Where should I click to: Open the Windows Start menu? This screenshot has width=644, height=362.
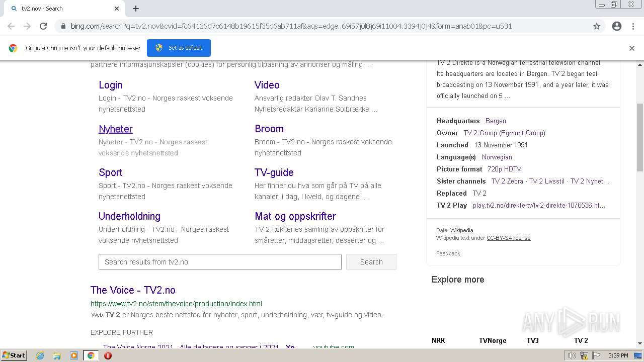pos(14,355)
